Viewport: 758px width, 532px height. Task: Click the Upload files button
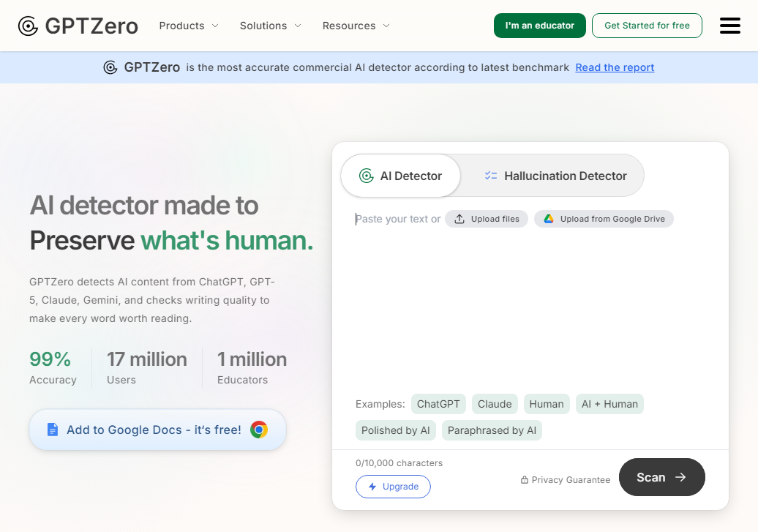487,219
